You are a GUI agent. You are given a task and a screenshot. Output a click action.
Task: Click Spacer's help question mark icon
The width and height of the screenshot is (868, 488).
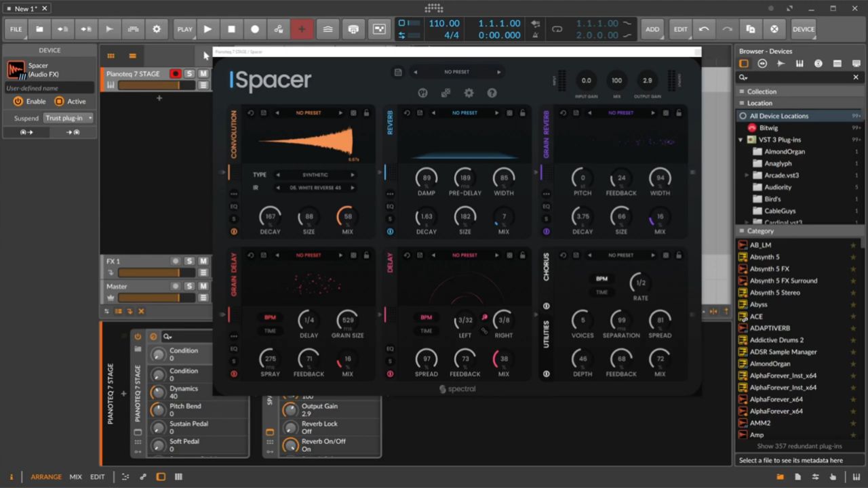[492, 93]
